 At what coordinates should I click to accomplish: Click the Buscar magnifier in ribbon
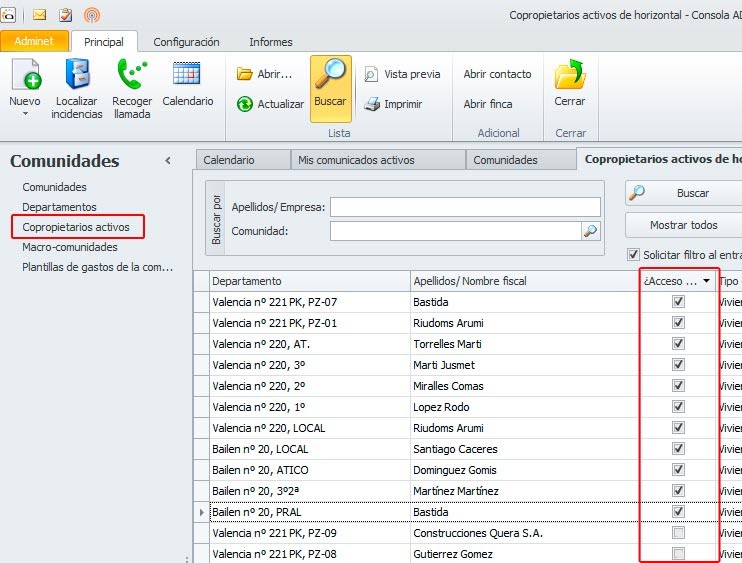coord(330,76)
